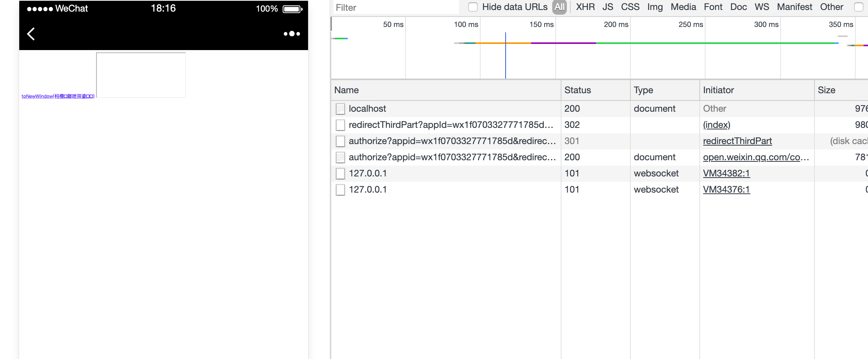The width and height of the screenshot is (868, 359).
Task: Sort requests by the Name column header
Action: [446, 90]
